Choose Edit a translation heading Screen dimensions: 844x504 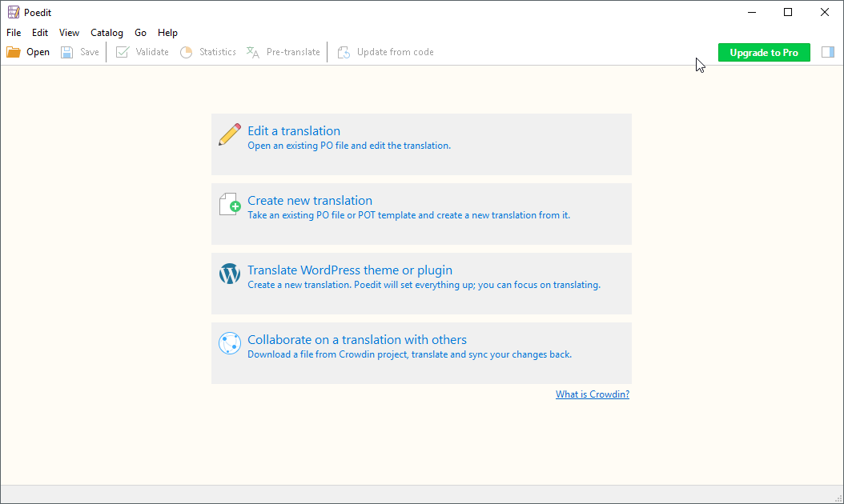pos(294,130)
